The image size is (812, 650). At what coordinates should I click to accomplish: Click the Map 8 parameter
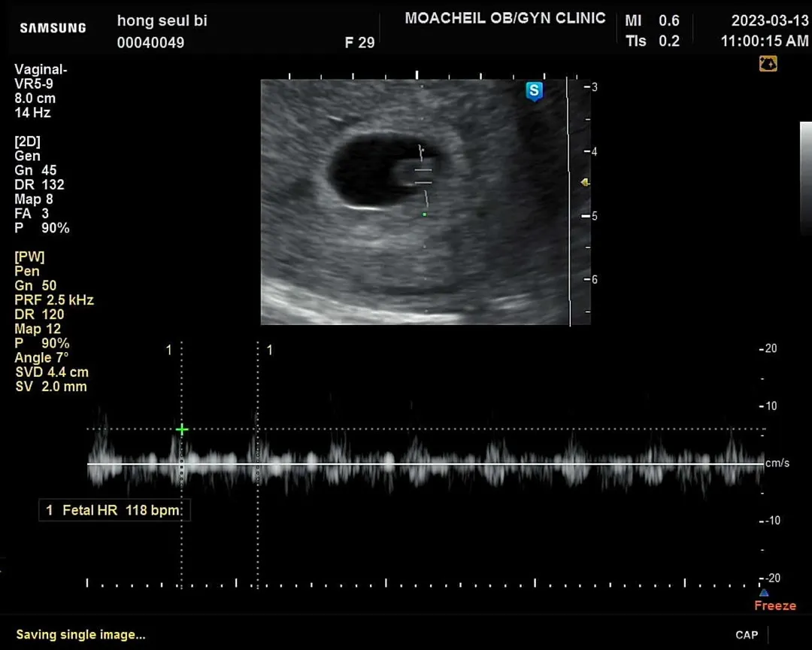(34, 199)
